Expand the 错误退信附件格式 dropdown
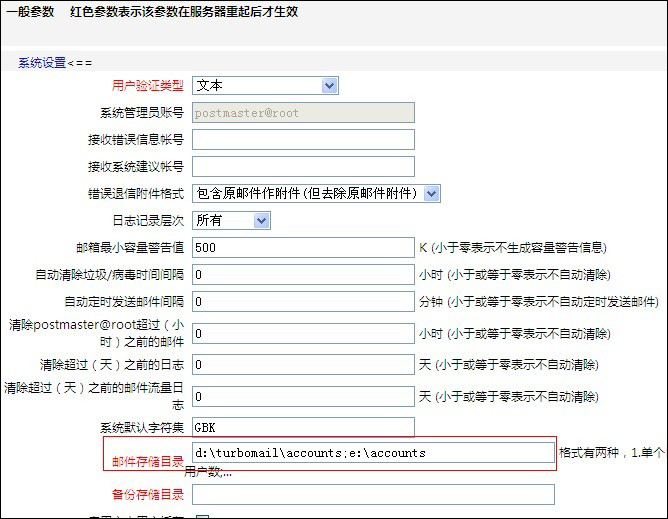This screenshot has height=519, width=668. (x=316, y=193)
